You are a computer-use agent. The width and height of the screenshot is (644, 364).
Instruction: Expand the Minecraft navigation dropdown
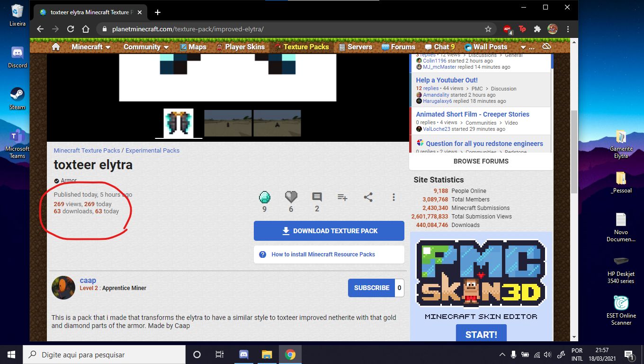coord(89,47)
